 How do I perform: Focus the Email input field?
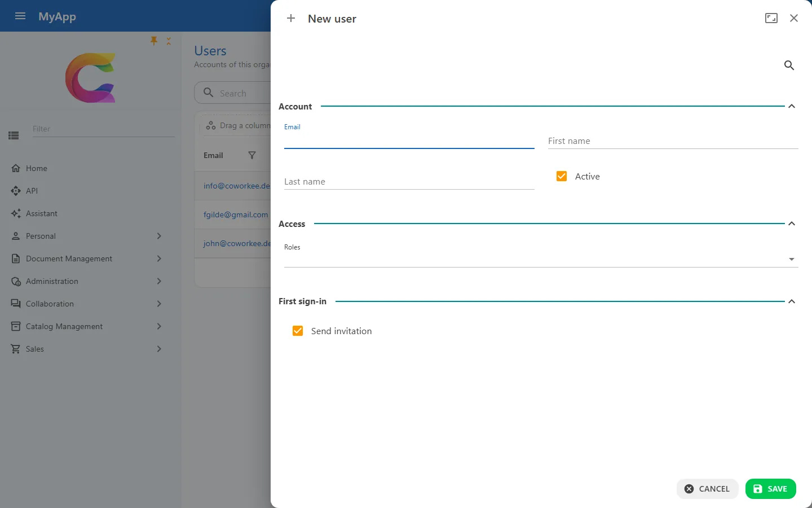409,141
